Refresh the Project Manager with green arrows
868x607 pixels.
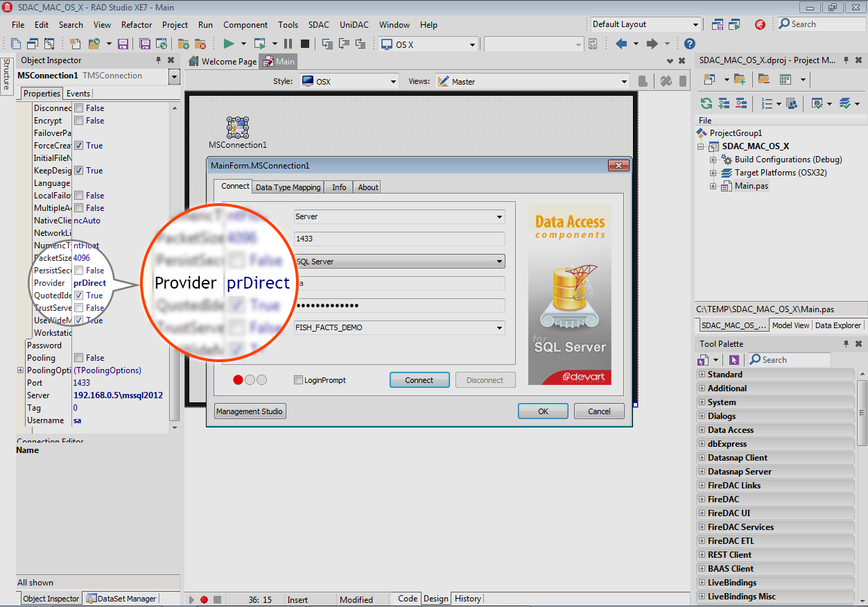click(x=706, y=103)
